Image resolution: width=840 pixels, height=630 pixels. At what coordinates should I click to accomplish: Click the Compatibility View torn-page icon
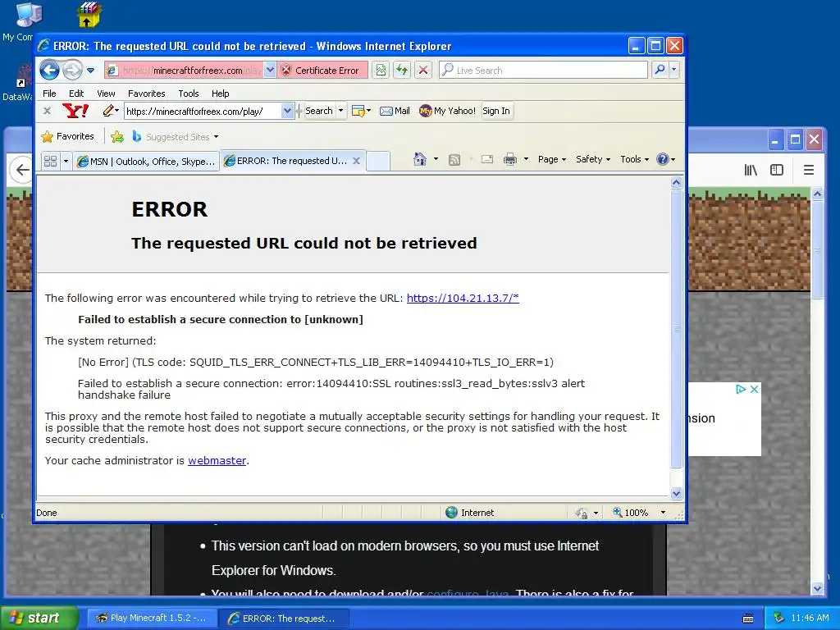[381, 71]
